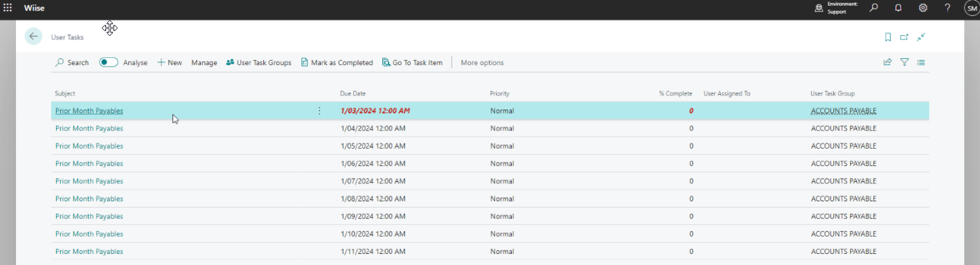Open the SM user account avatar
980x265 pixels.
[x=972, y=8]
